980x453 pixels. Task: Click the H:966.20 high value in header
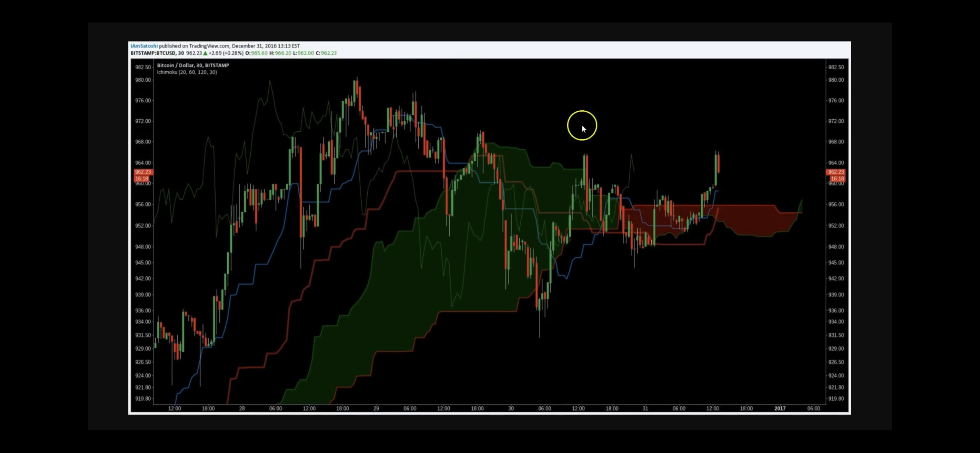[280, 53]
